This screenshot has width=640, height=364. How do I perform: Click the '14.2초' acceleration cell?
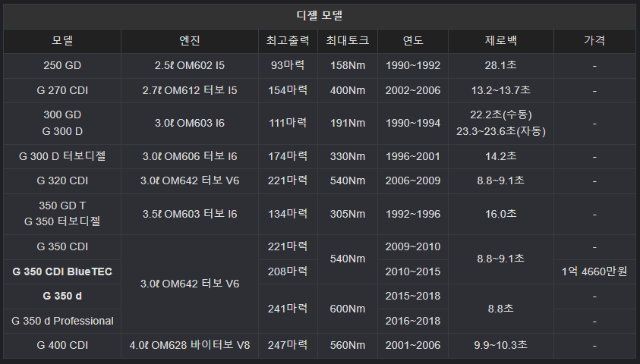(x=501, y=156)
